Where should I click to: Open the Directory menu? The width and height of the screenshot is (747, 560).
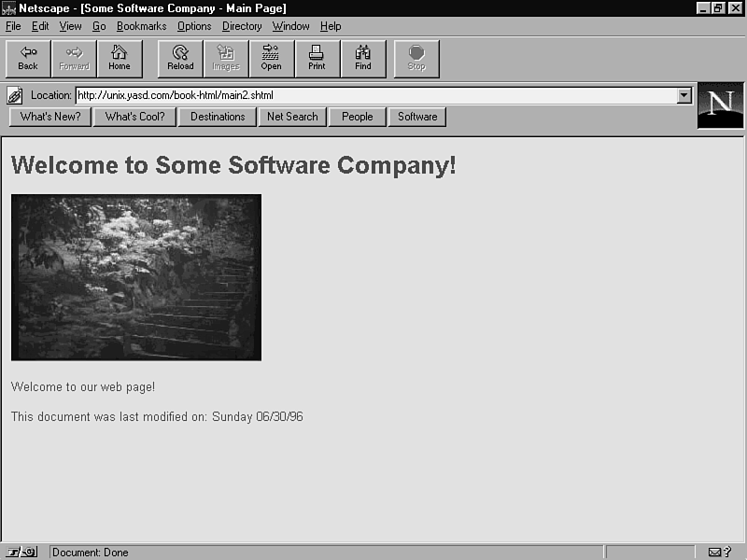coord(242,26)
